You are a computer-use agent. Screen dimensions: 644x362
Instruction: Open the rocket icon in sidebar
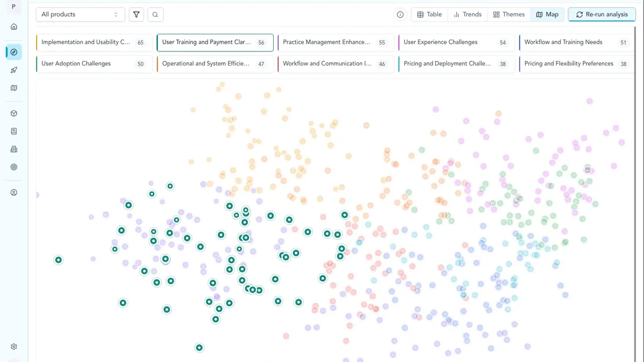click(x=14, y=70)
